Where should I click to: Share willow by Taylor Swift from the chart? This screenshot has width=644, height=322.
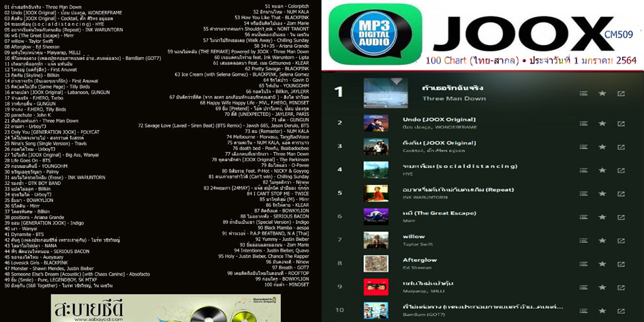tap(621, 241)
